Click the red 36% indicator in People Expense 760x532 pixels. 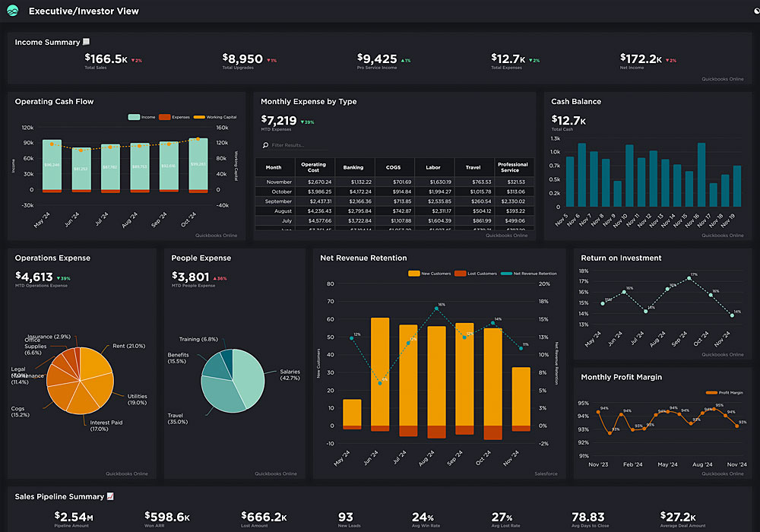[221, 278]
